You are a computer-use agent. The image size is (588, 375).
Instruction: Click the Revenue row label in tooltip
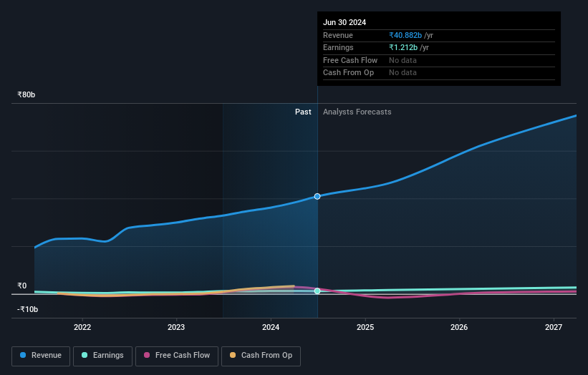[338, 35]
